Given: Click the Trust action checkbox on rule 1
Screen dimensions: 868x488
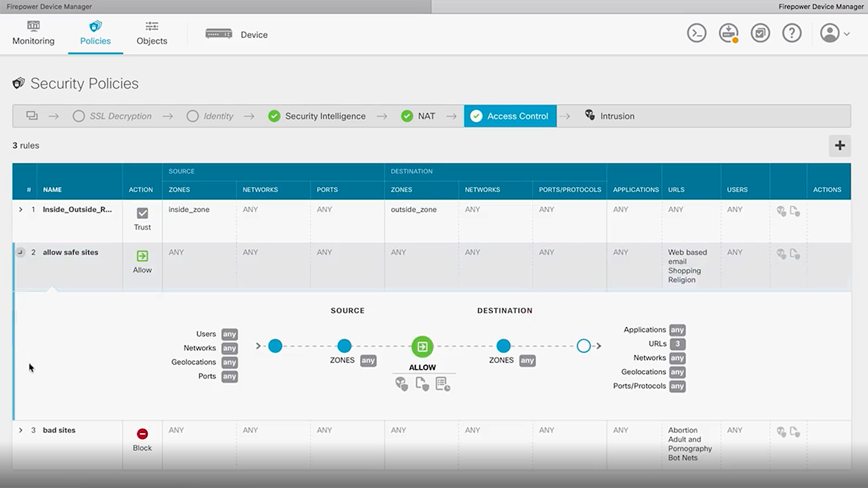Looking at the screenshot, I should coord(142,213).
